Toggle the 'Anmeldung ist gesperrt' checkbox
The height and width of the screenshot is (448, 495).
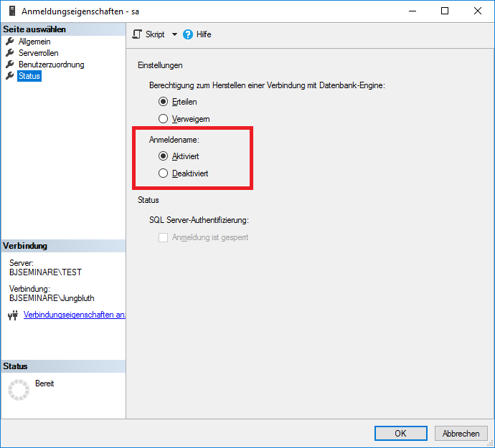click(x=163, y=237)
